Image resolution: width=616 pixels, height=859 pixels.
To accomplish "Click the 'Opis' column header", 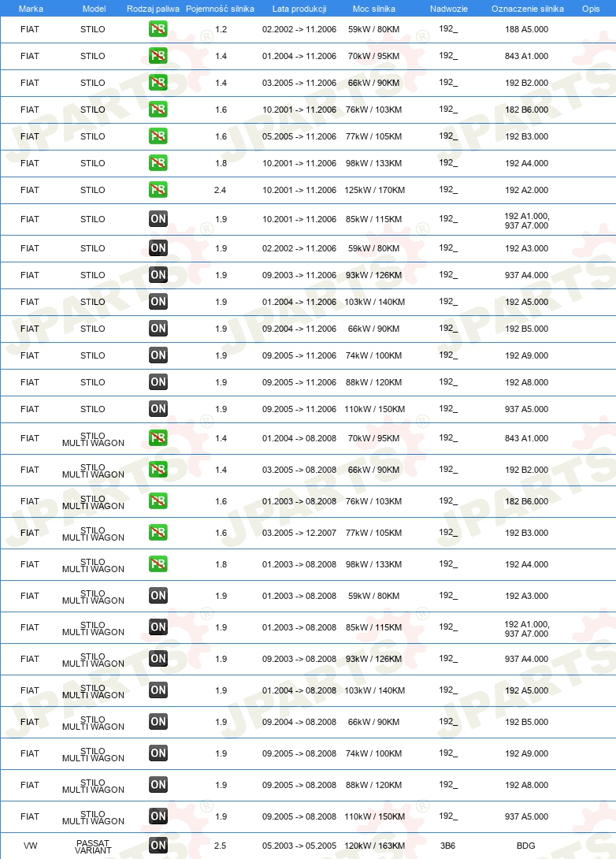I will [591, 9].
